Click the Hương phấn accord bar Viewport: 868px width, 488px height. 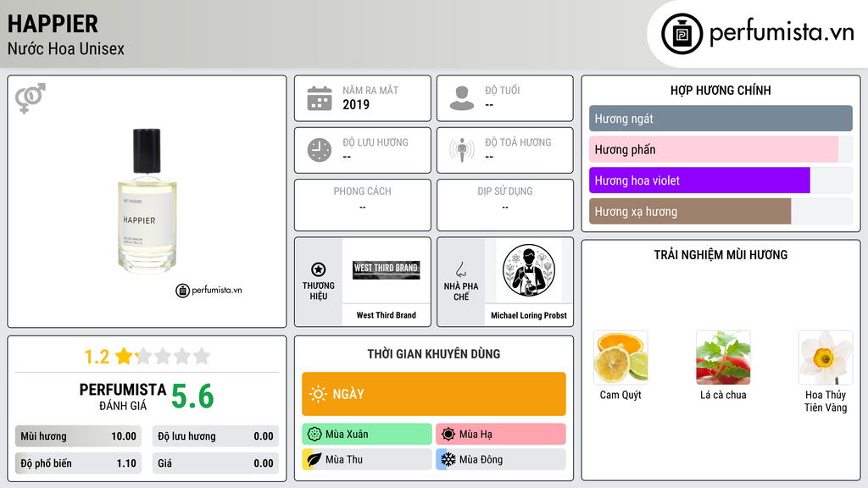point(721,149)
